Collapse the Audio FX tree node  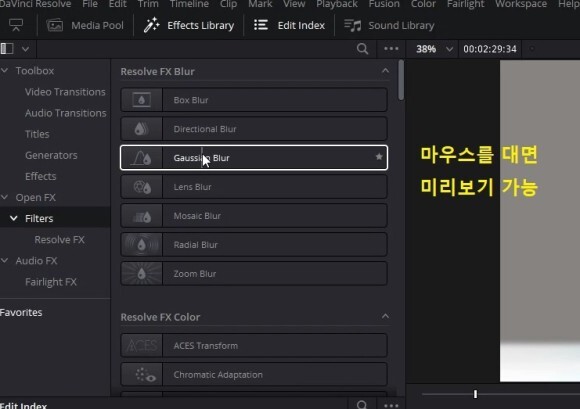[5, 260]
